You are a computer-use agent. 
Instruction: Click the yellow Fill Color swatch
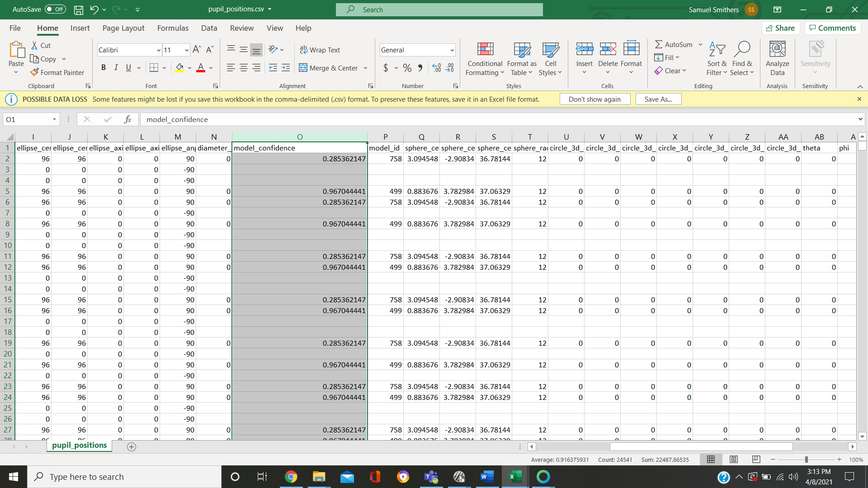179,68
